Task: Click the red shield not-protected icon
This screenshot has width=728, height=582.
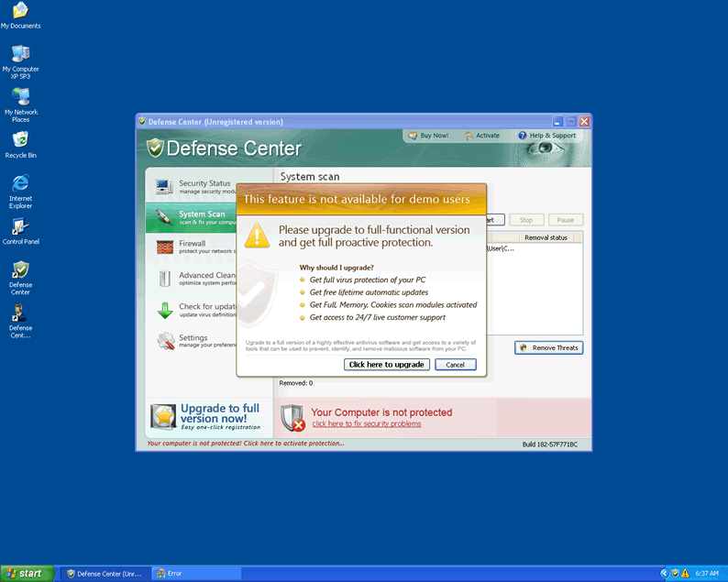Action: [x=292, y=418]
